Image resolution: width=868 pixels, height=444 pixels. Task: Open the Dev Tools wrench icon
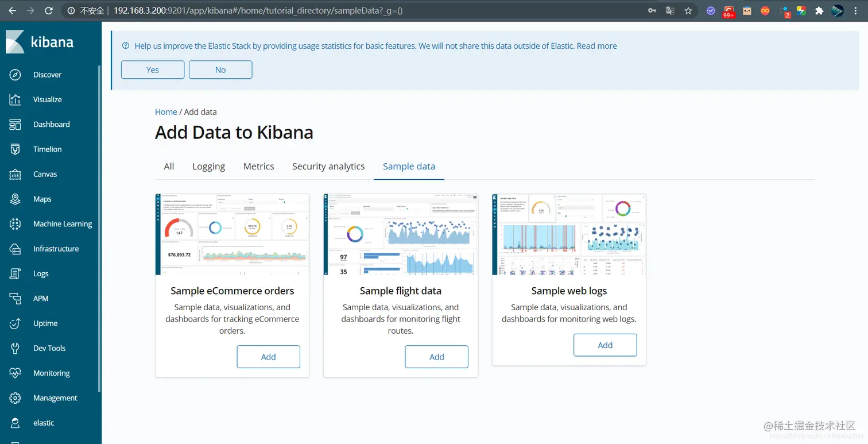point(15,348)
